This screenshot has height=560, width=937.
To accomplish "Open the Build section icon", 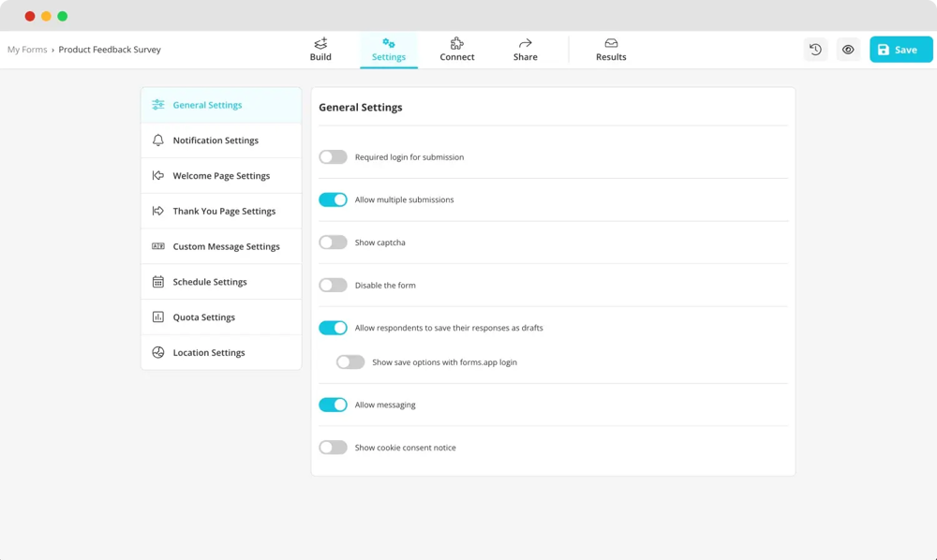I will [320, 42].
